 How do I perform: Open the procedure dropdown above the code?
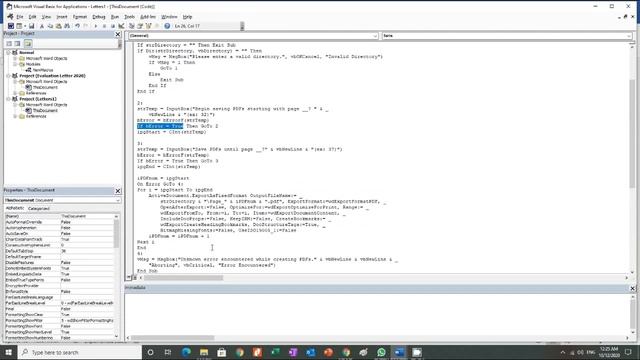pyautogui.click(x=629, y=36)
